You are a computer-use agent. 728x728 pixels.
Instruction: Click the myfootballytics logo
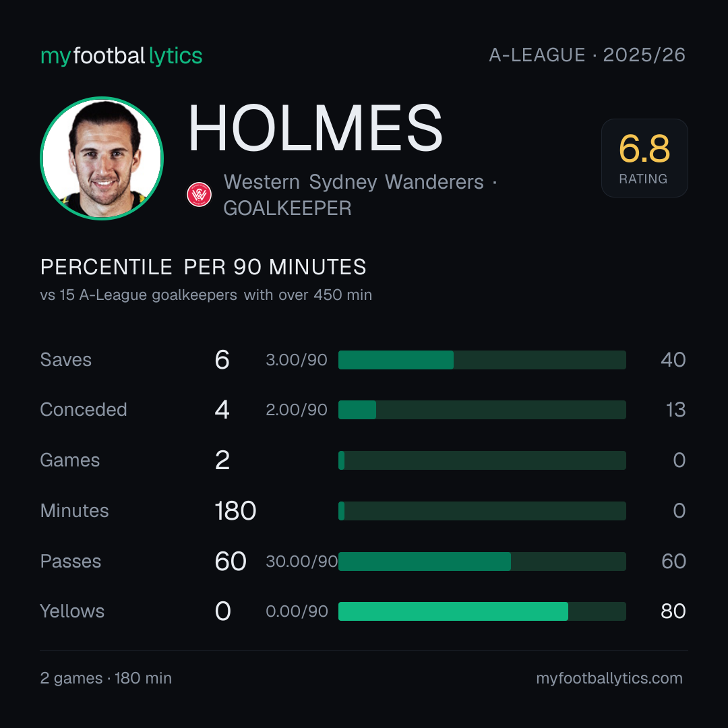121,56
